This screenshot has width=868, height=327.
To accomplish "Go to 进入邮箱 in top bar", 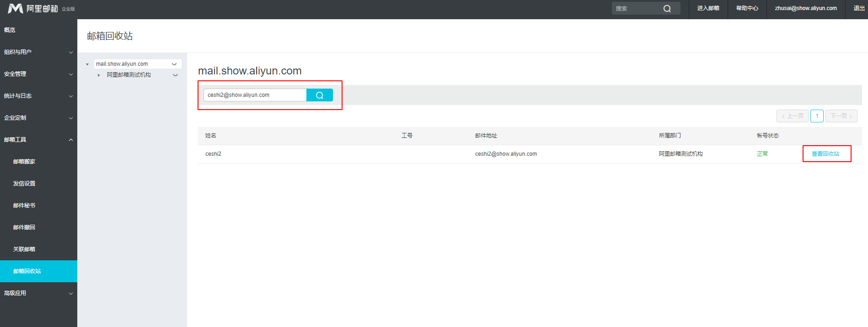I will coord(708,8).
